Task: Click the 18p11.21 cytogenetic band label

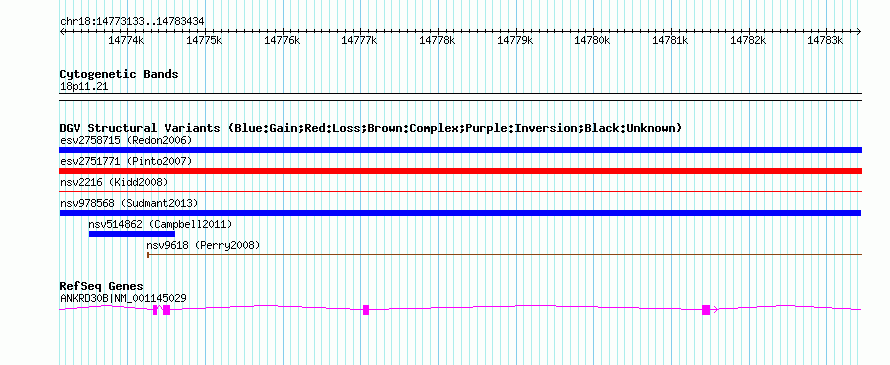Action: 83,87
